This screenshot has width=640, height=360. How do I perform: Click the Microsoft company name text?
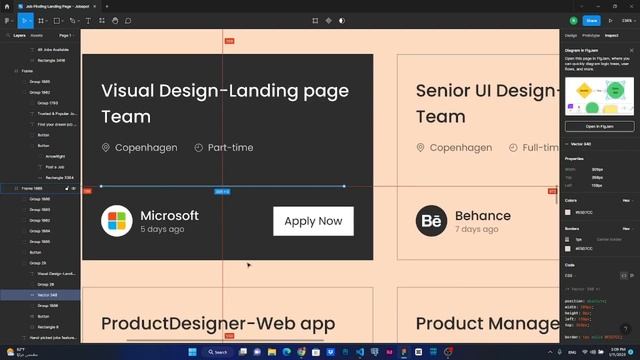tap(169, 216)
